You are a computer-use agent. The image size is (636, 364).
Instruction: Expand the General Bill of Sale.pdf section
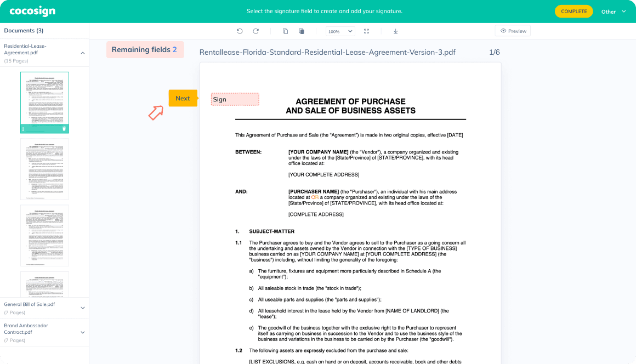point(83,308)
